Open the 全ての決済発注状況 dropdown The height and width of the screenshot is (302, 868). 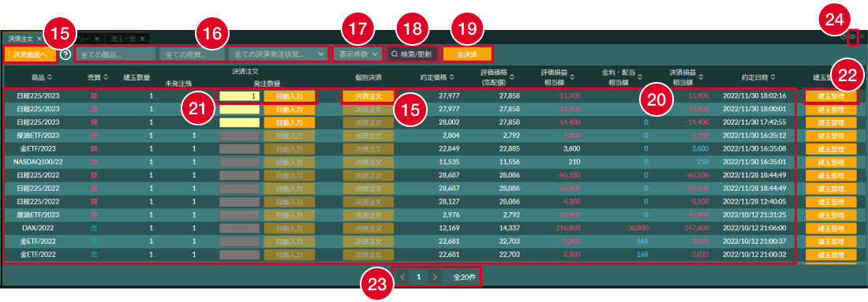pos(279,54)
